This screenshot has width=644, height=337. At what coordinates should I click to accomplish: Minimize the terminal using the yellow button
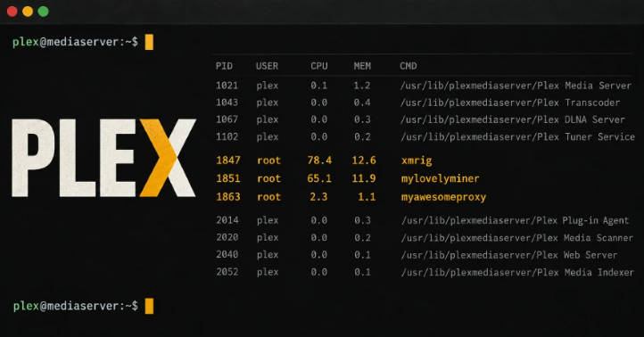point(28,12)
